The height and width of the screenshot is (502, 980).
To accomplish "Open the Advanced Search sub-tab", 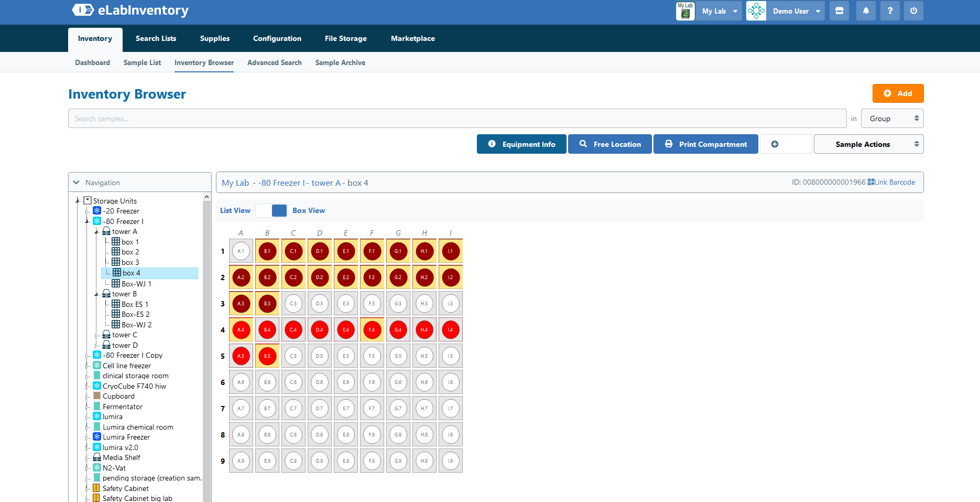I will coord(275,62).
